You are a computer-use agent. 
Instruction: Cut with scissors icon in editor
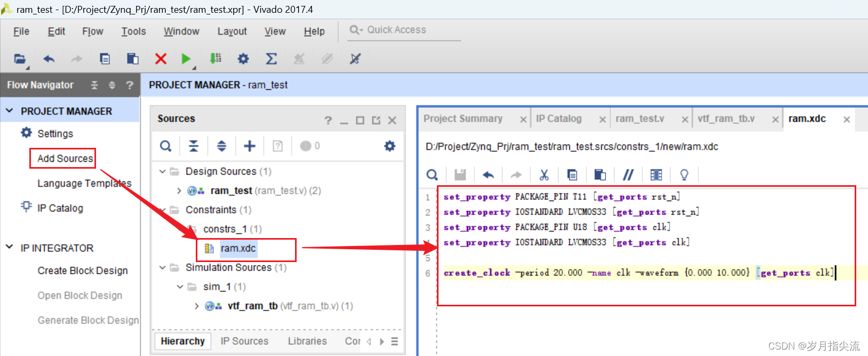pos(544,175)
